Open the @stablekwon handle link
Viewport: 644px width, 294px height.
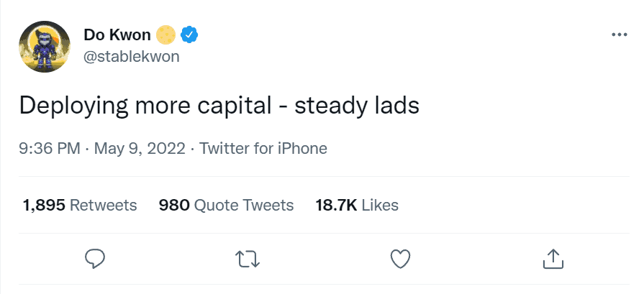pyautogui.click(x=132, y=56)
